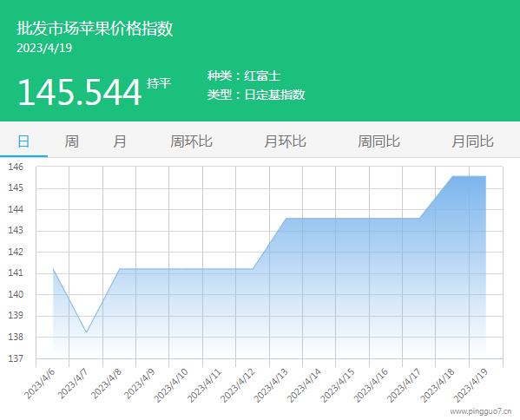Switch to the 周同比 tab
Viewport: 520px width, 420px height.
pos(378,141)
